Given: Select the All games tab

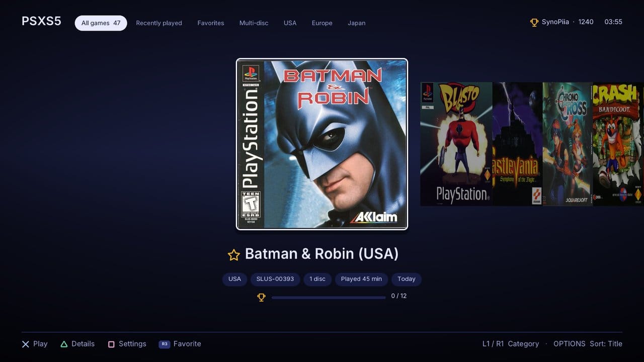Looking at the screenshot, I should pos(101,23).
